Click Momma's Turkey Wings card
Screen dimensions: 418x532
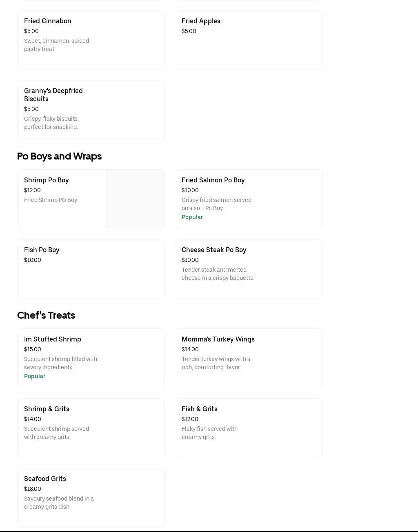[x=248, y=358]
